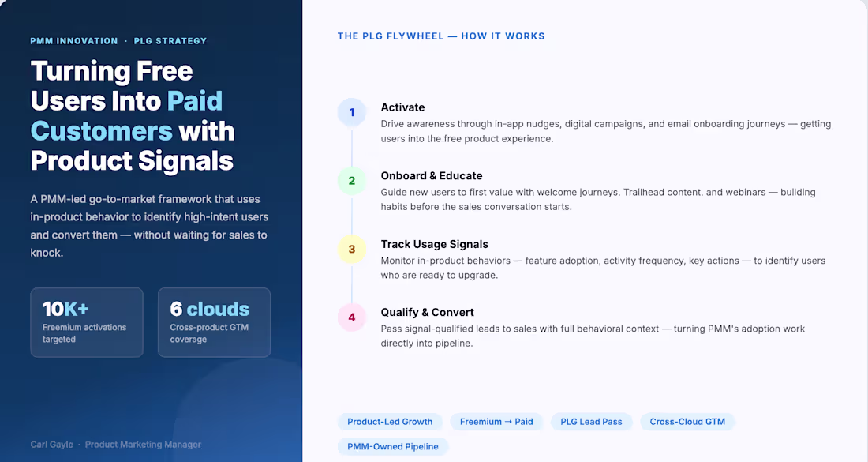Image resolution: width=868 pixels, height=462 pixels.
Task: Select the PLG Lead Pass tag
Action: tap(591, 422)
